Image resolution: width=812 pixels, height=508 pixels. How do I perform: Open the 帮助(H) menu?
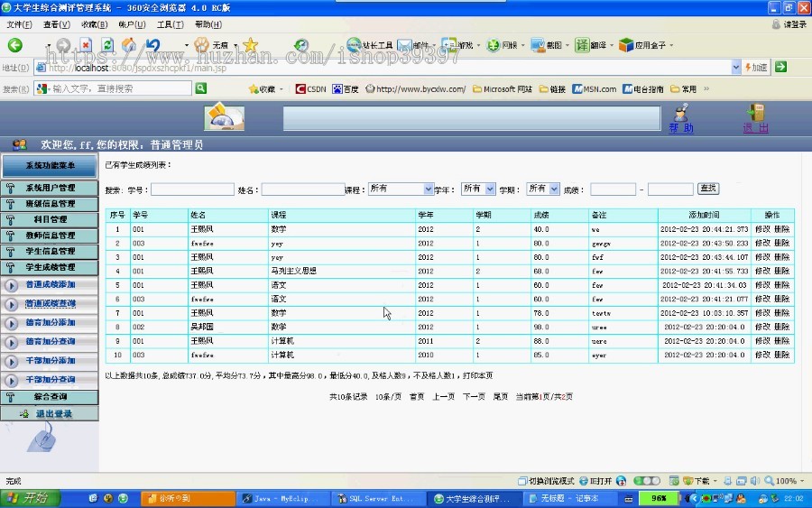[208, 24]
